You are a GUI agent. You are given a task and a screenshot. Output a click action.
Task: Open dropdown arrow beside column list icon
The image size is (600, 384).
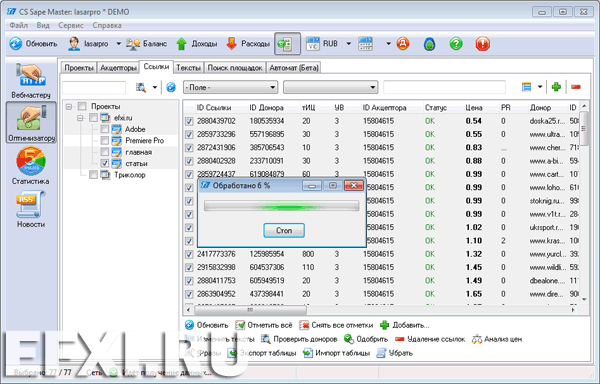[x=540, y=87]
